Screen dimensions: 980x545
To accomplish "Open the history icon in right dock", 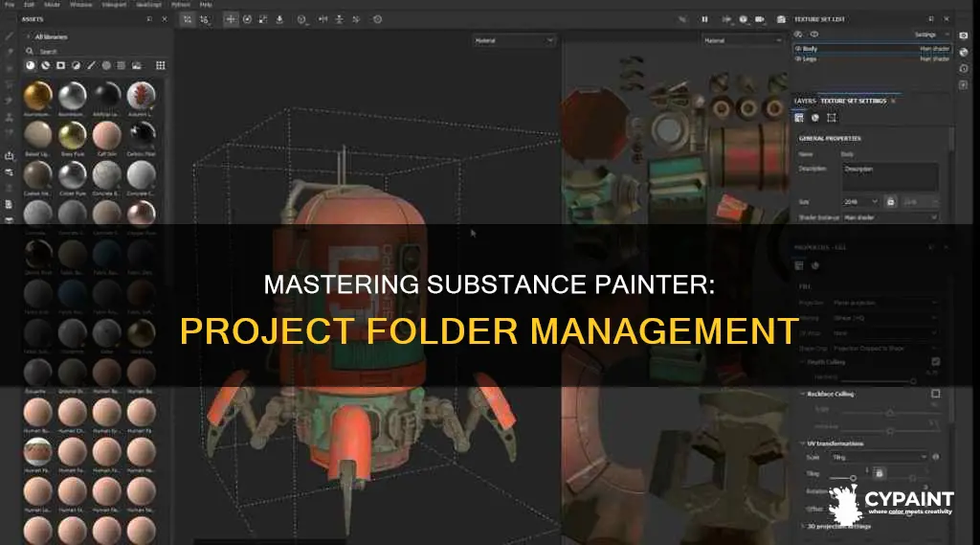I will tap(964, 68).
